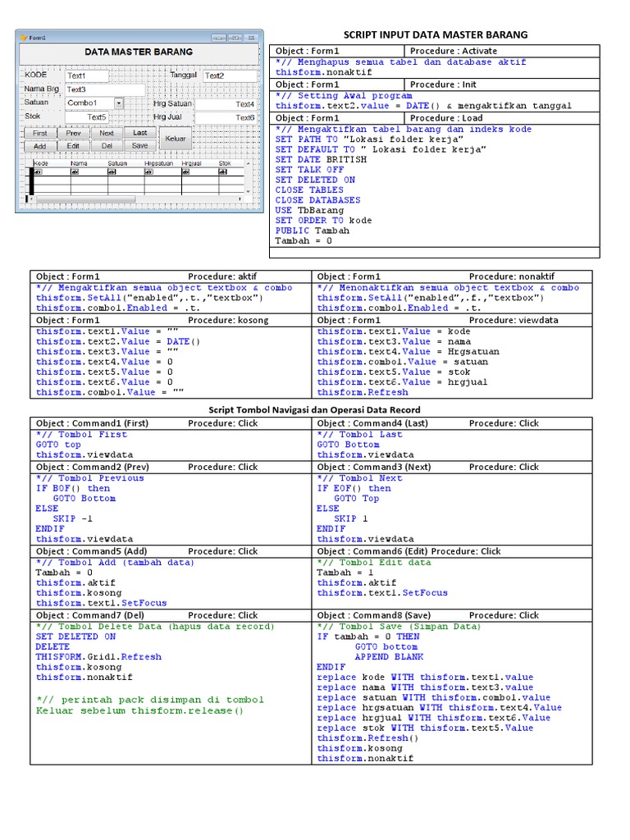630x840 pixels.
Task: Exit using the Keluar button
Action: [176, 139]
